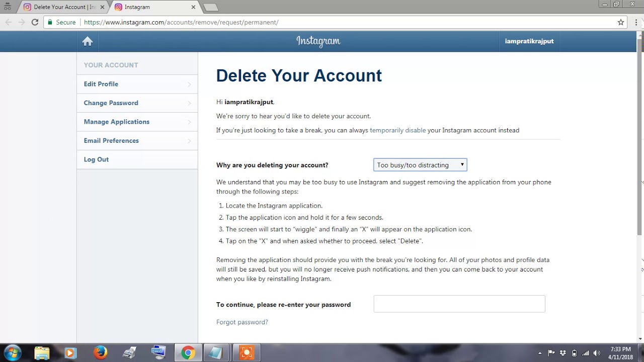644x362 pixels.
Task: Expand the Email Preferences chevron arrow
Action: (190, 141)
